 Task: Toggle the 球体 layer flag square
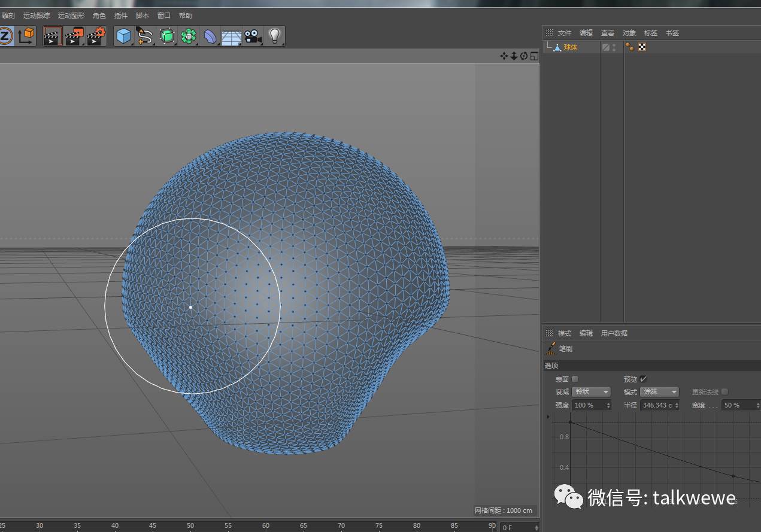point(606,47)
